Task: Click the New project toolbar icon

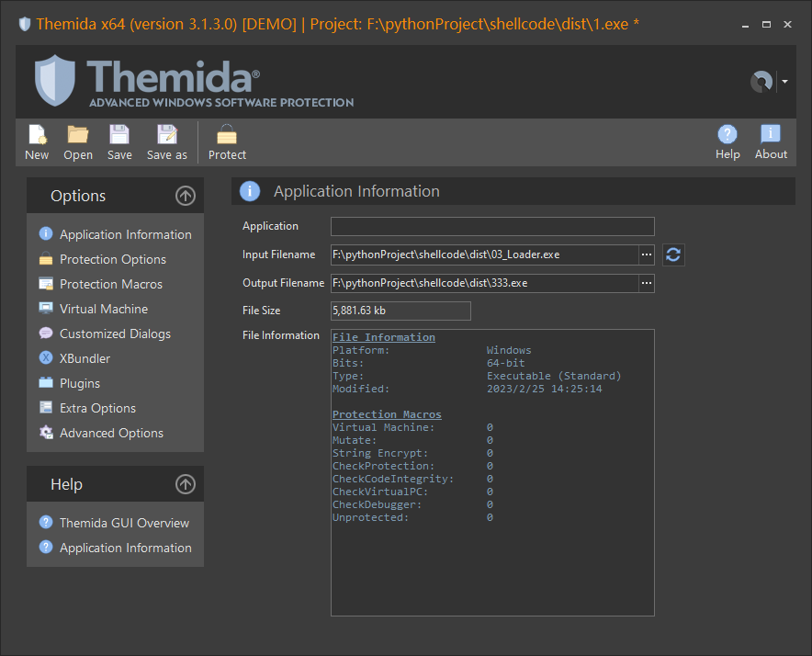Action: (38, 135)
